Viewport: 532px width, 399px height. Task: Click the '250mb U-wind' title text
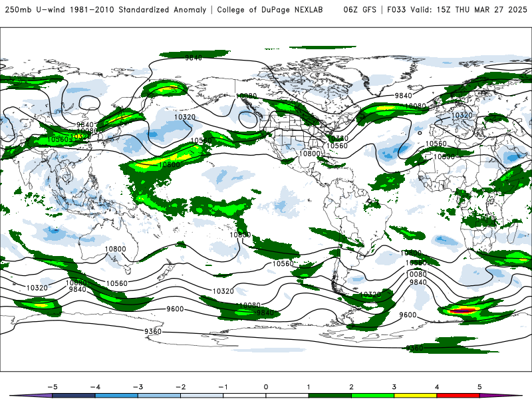[x=35, y=9]
